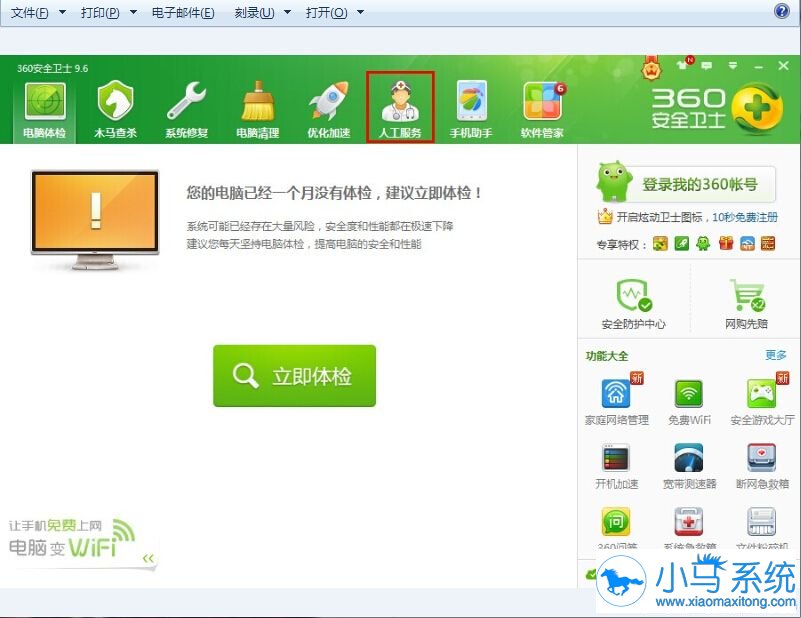
Task: Click the medal badge icon in title bar
Action: [651, 68]
